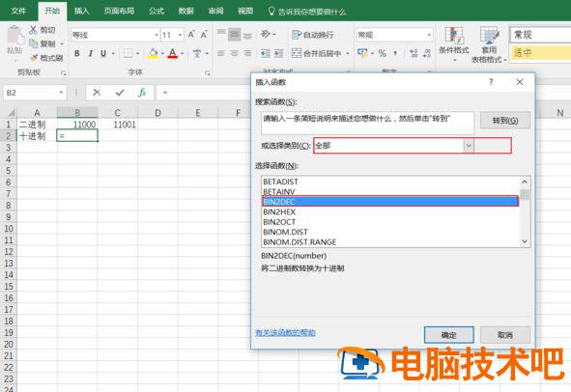
Task: Click the Cut scissors icon
Action: pyautogui.click(x=33, y=30)
